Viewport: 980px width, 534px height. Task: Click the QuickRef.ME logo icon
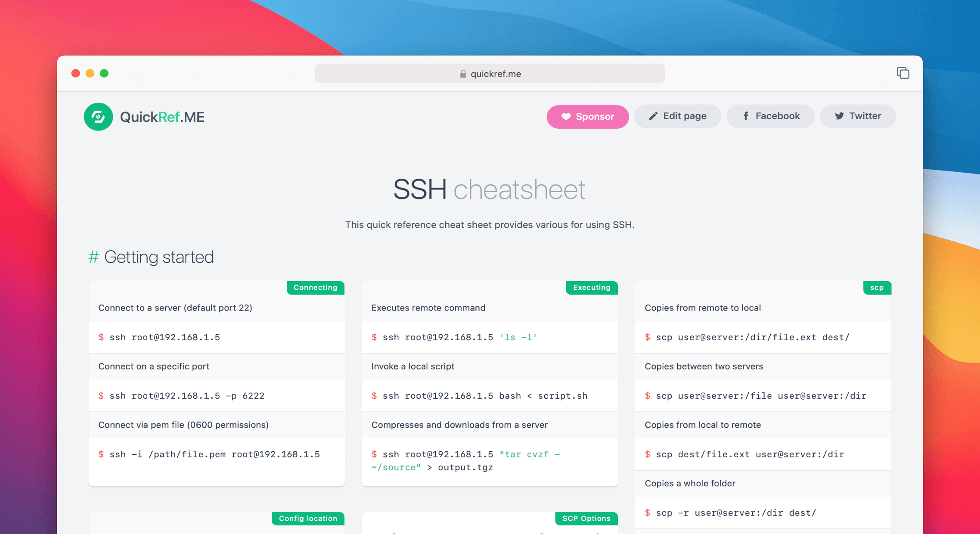(98, 117)
